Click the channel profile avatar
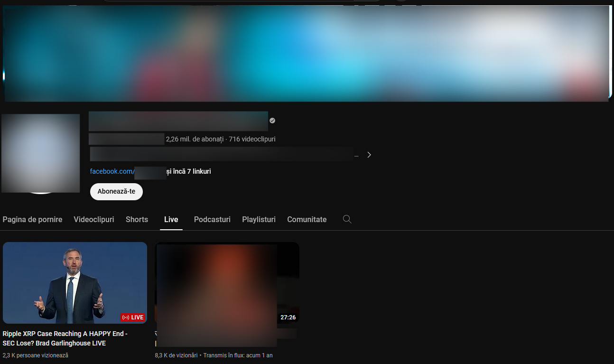Image resolution: width=614 pixels, height=364 pixels. coord(40,153)
